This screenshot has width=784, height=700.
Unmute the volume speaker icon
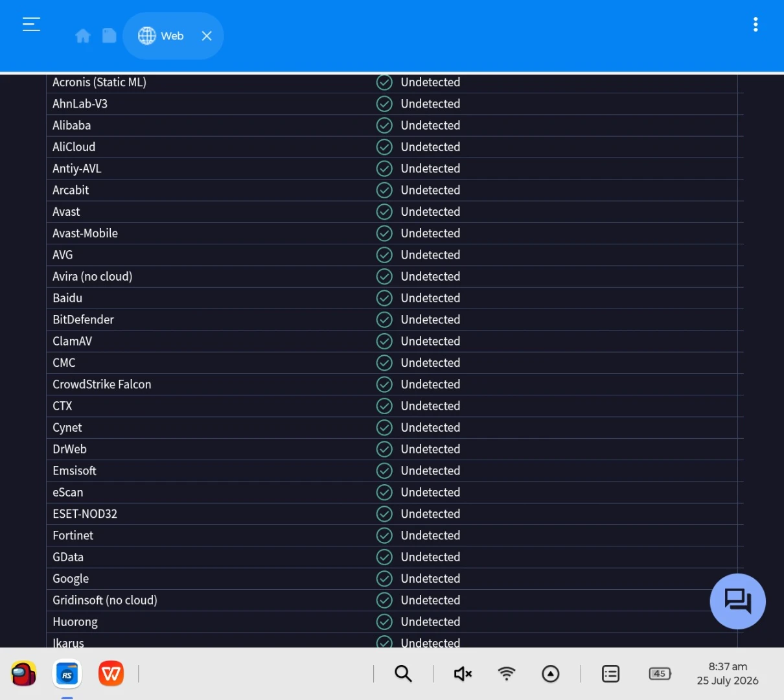click(x=463, y=674)
